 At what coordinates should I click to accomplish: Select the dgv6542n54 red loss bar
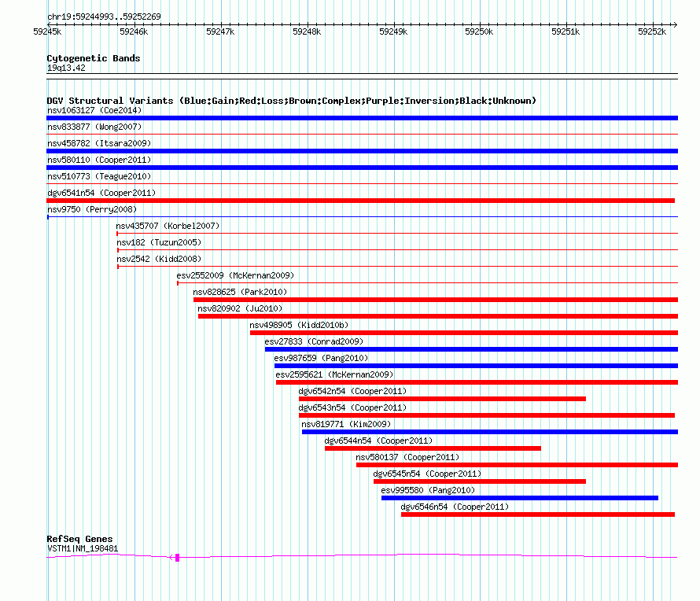(x=442, y=399)
